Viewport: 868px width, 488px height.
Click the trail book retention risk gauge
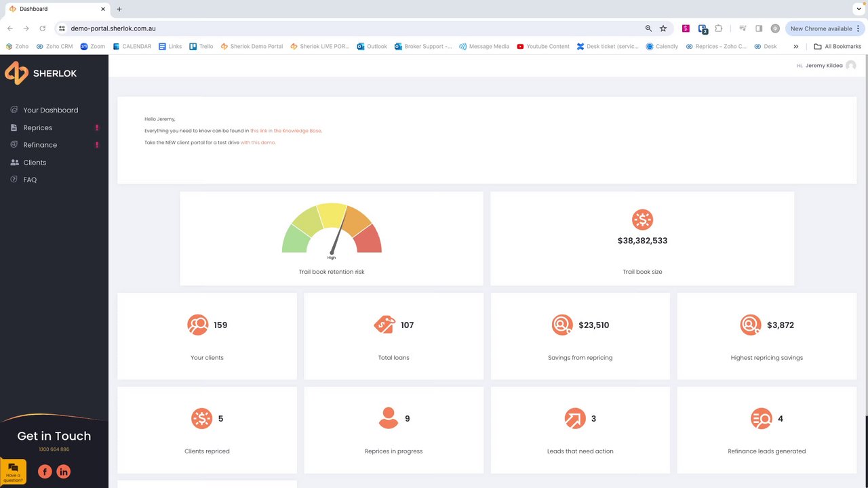332,230
